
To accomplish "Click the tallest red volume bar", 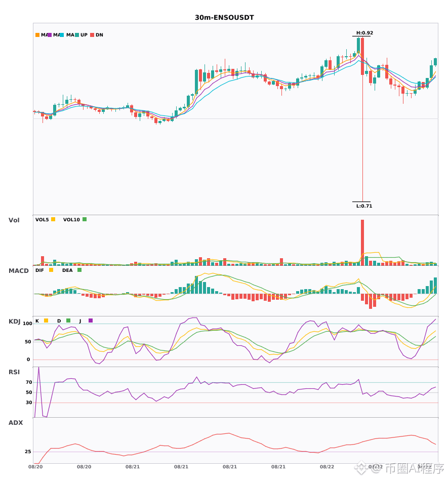I will (x=362, y=243).
